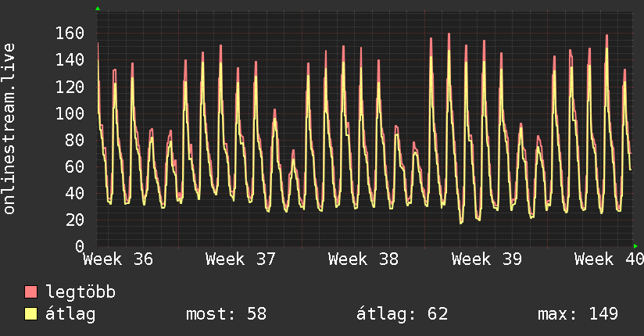Image resolution: width=644 pixels, height=336 pixels.
Task: Click the Week 38 axis label
Action: coord(363,259)
